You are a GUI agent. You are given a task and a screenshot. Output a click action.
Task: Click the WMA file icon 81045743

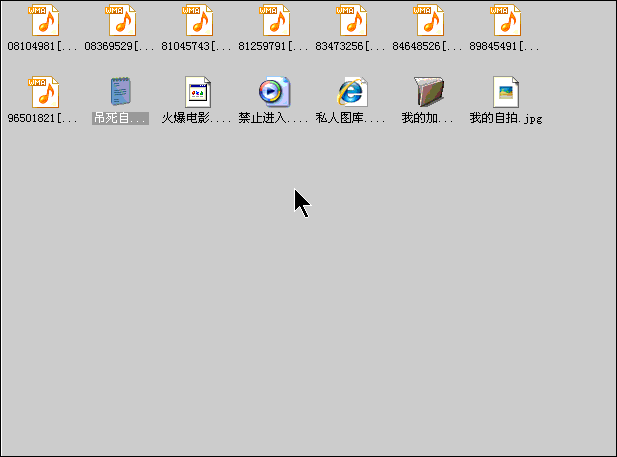198,20
